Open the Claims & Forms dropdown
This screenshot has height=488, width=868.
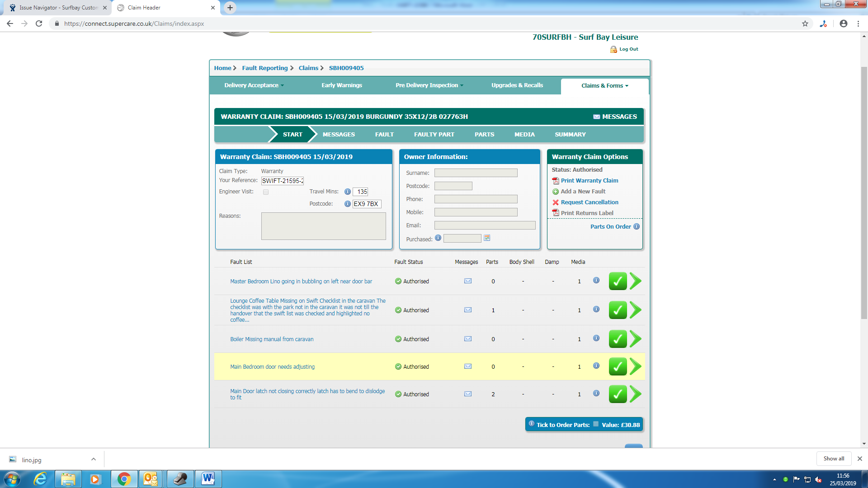coord(604,86)
